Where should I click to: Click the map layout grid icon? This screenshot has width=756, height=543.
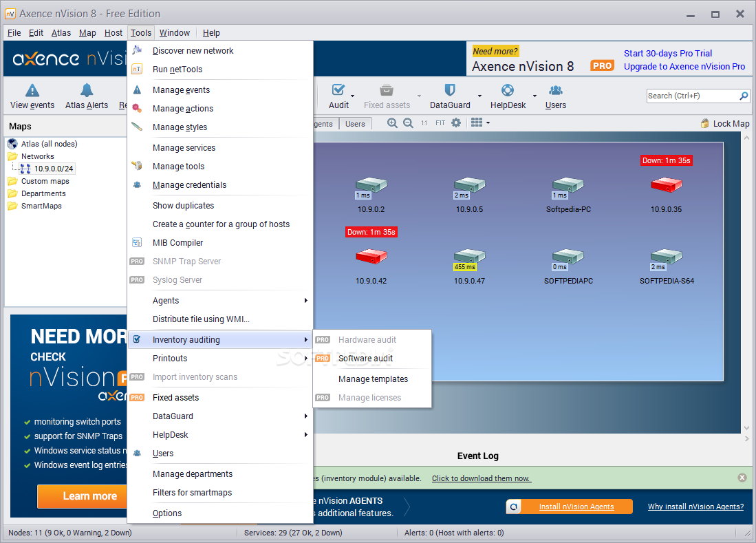(477, 123)
